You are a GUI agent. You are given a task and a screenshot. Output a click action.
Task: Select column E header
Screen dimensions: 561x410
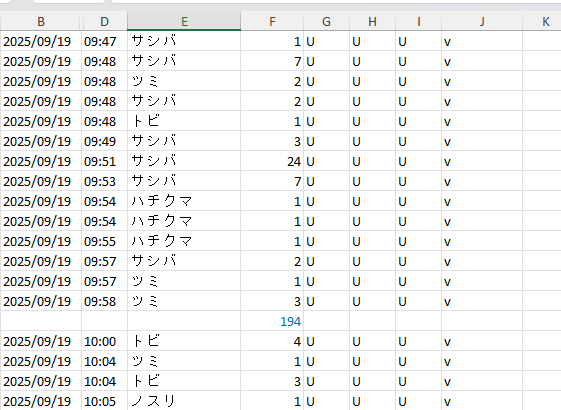(x=184, y=21)
